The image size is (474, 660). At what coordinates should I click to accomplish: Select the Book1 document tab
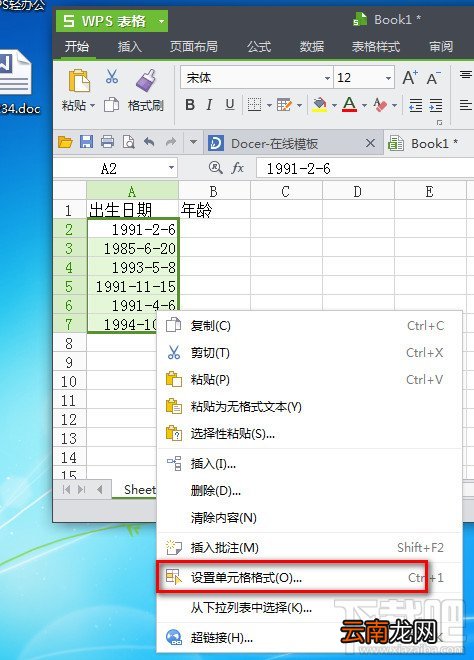[429, 144]
